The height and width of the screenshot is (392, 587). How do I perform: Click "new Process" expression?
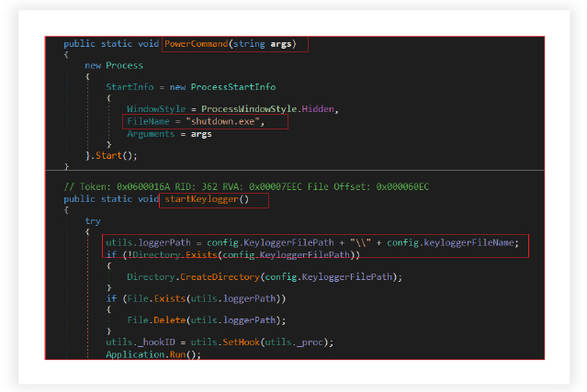coord(114,65)
